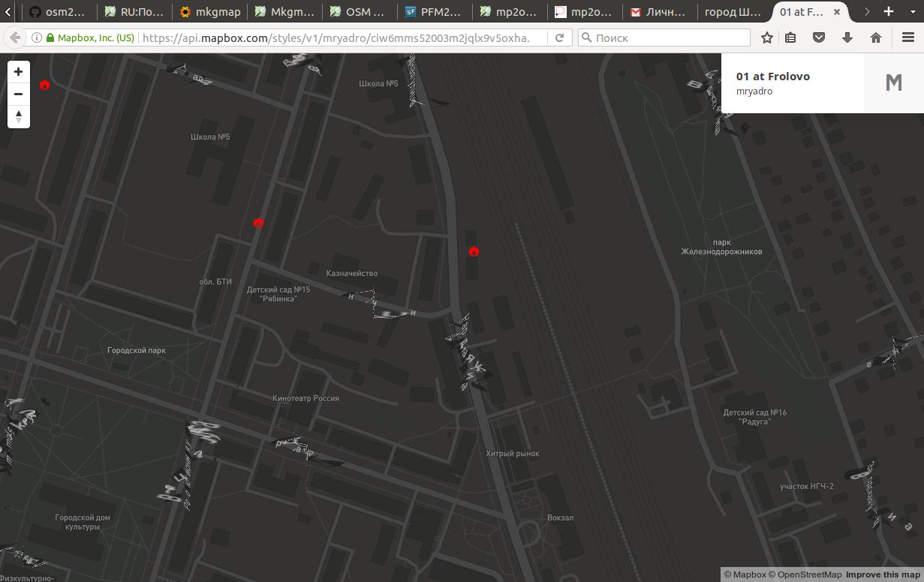
Task: Click Детский сад №15 "Рябинка" label
Action: [x=278, y=294]
